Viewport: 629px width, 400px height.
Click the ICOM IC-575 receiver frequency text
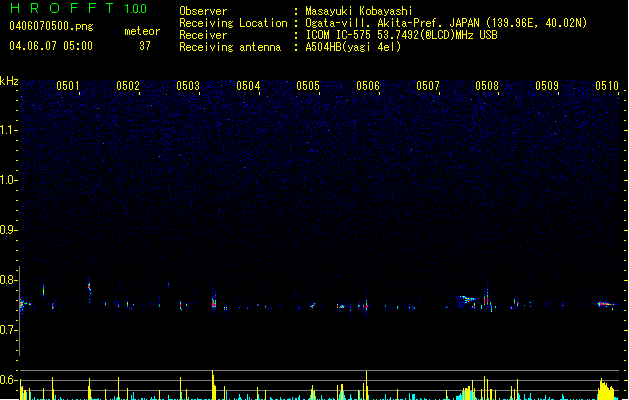[402, 35]
